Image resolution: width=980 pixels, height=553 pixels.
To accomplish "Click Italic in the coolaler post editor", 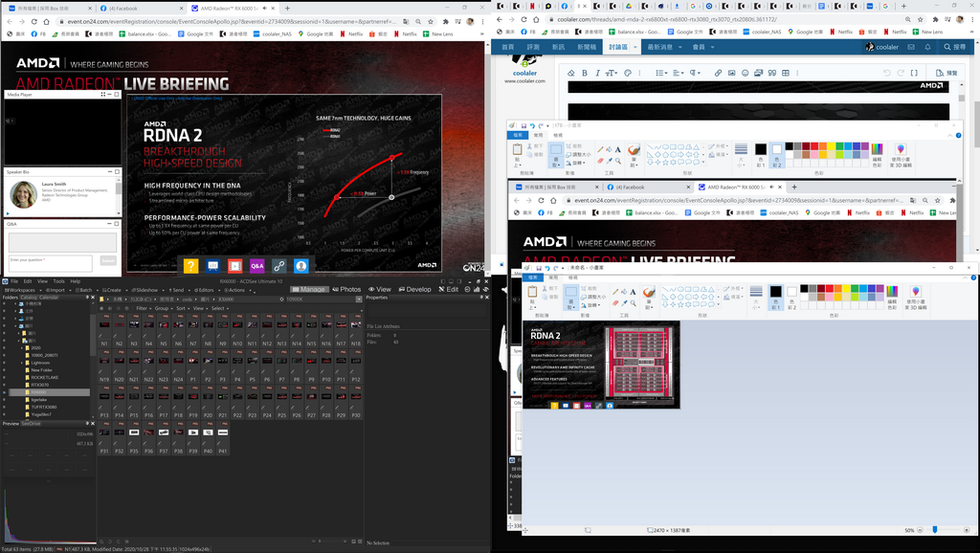I will tap(597, 73).
